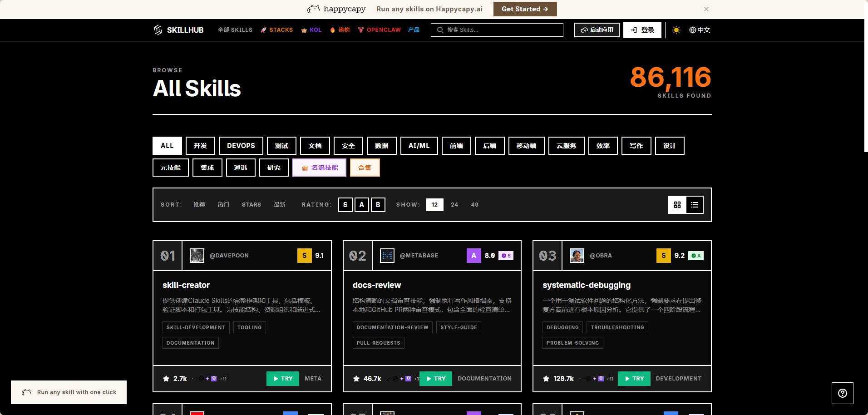Open 全部 SKILLS nav item
The image size is (868, 415).
pyautogui.click(x=235, y=30)
